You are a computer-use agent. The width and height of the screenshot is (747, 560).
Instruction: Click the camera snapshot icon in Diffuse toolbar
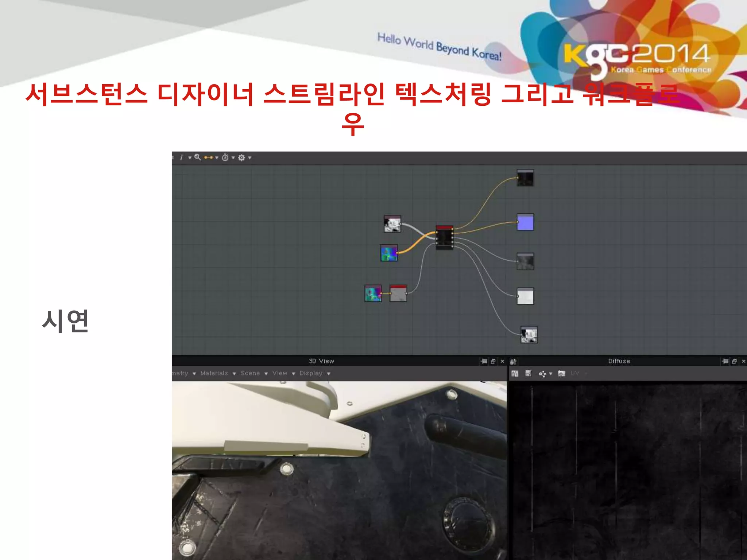[562, 373]
